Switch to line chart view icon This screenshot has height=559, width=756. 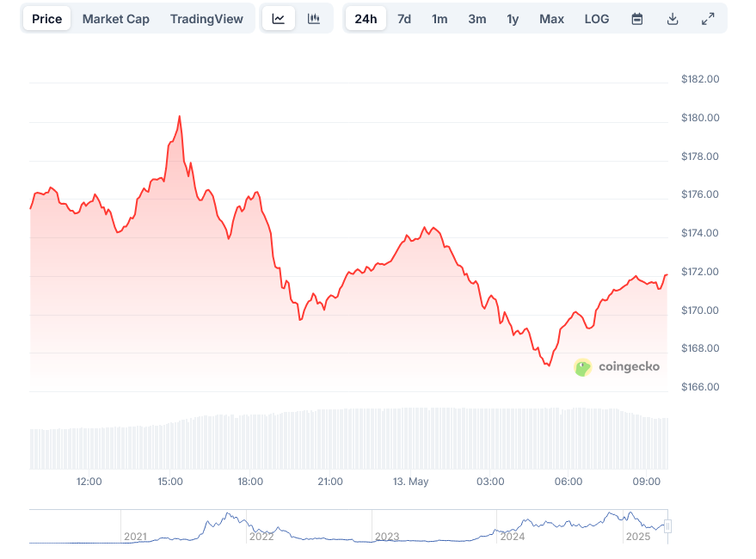[279, 19]
